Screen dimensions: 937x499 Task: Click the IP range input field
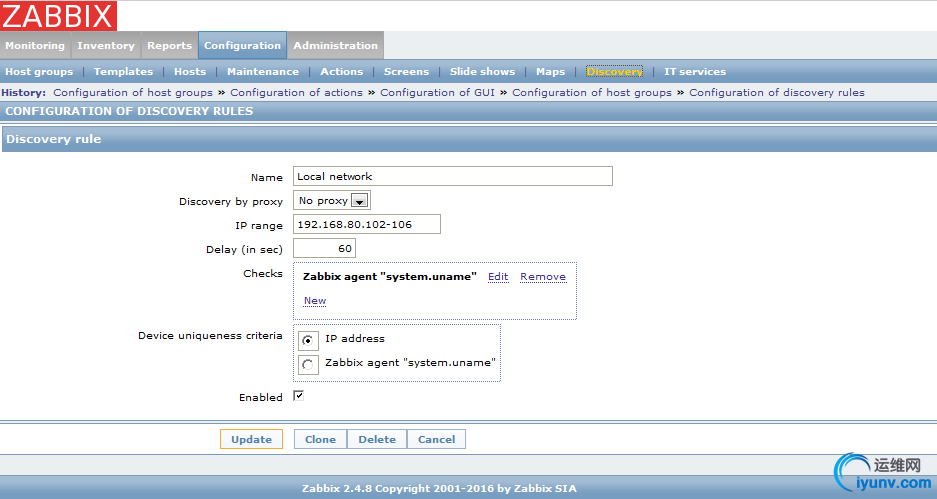(x=367, y=224)
